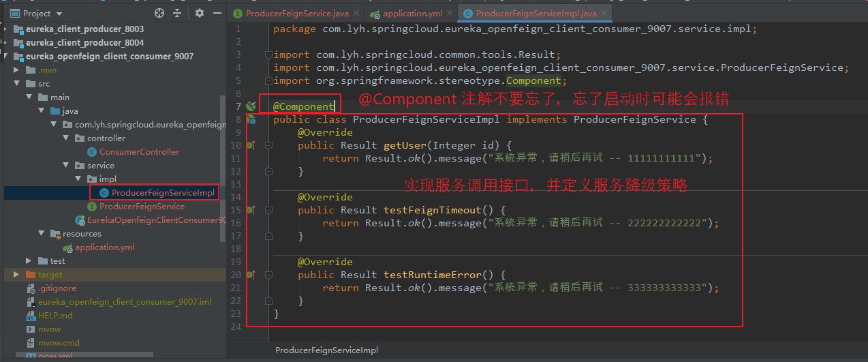Viewport: 868px width, 362px height.
Task: Click the Markdown icon beside HELP.md
Action: tap(31, 316)
